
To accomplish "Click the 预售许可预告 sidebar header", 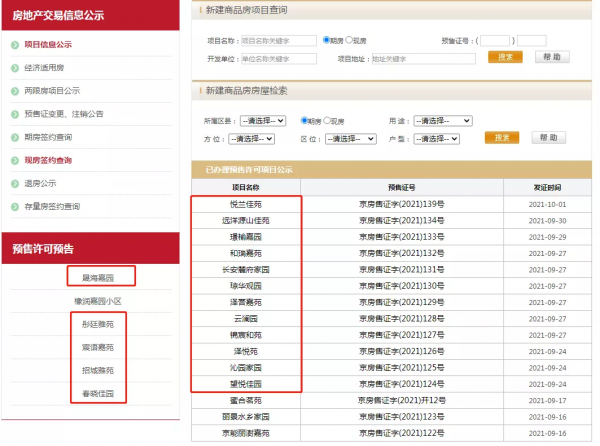I will coord(90,248).
